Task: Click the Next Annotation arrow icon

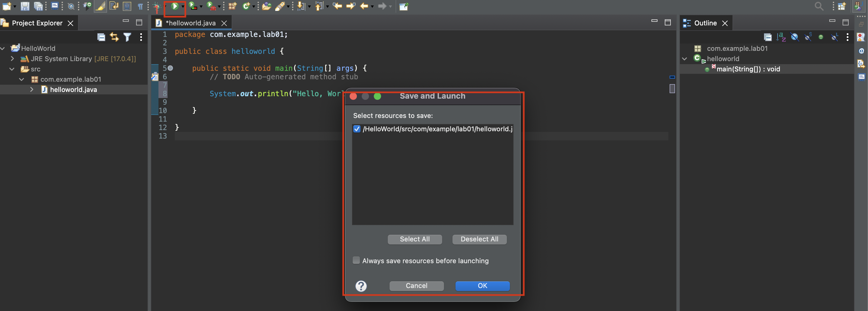Action: click(x=301, y=6)
